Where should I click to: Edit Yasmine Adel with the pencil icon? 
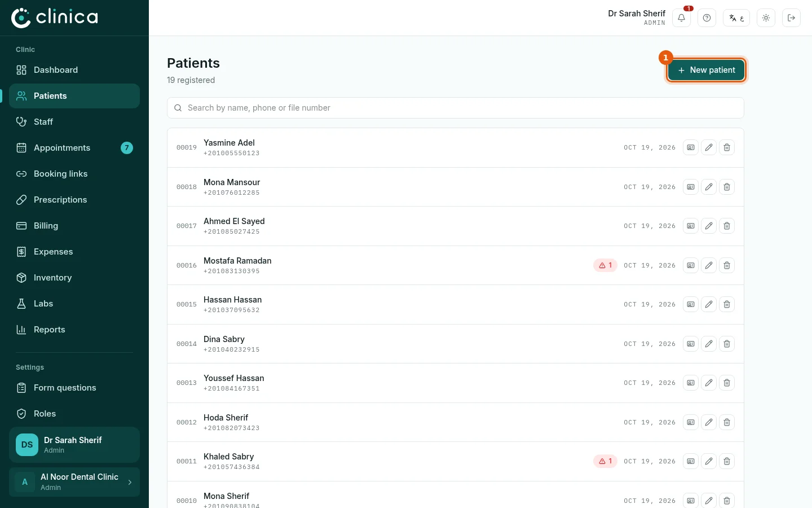(x=709, y=147)
